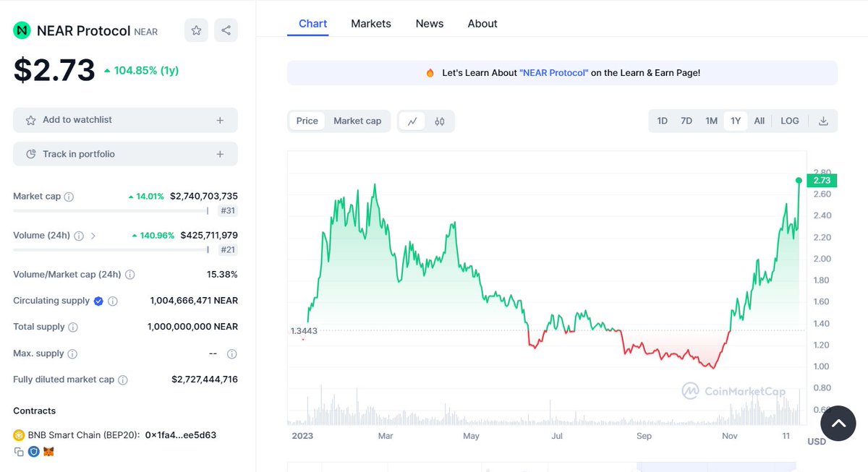Open the News tab

click(x=430, y=23)
